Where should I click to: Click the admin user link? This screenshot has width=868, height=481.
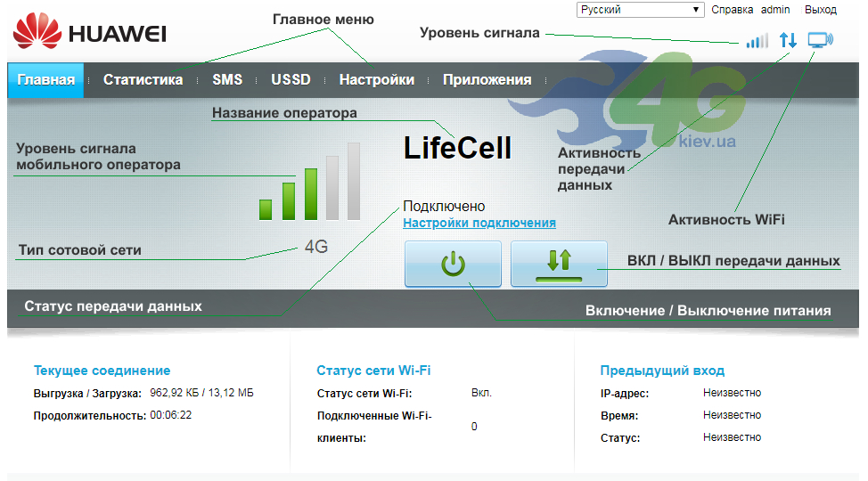click(x=775, y=10)
